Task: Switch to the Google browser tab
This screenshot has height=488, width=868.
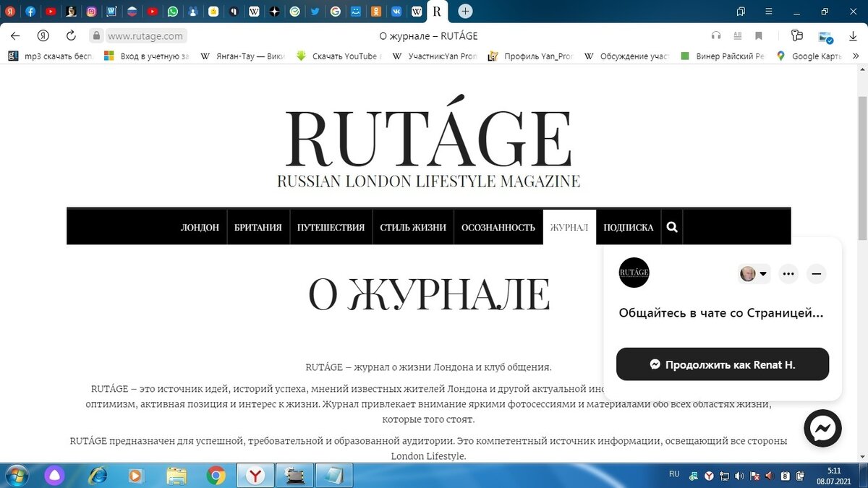Action: click(x=336, y=12)
